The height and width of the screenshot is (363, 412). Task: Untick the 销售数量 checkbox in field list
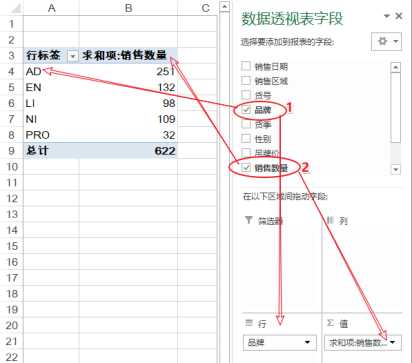point(246,167)
